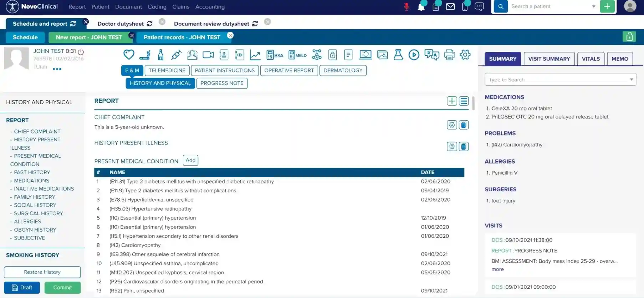The width and height of the screenshot is (644, 298).
Task: Expand the Search a patient dropdown arrow
Action: pyautogui.click(x=594, y=6)
